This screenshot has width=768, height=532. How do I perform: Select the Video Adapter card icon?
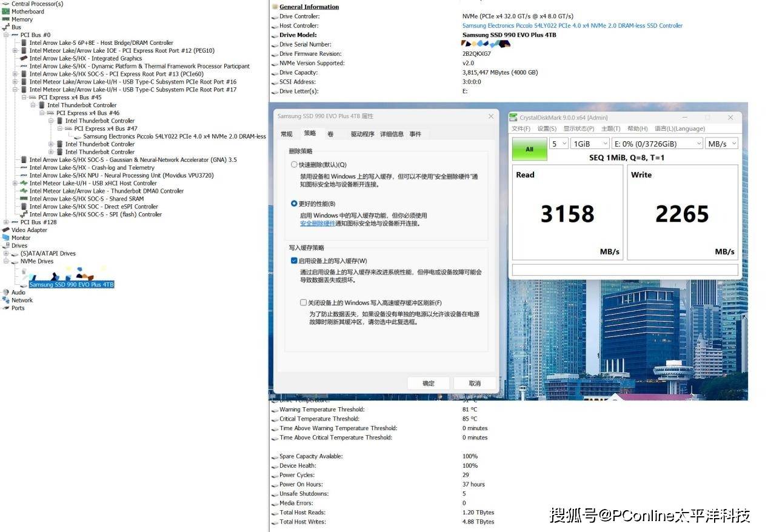6,230
